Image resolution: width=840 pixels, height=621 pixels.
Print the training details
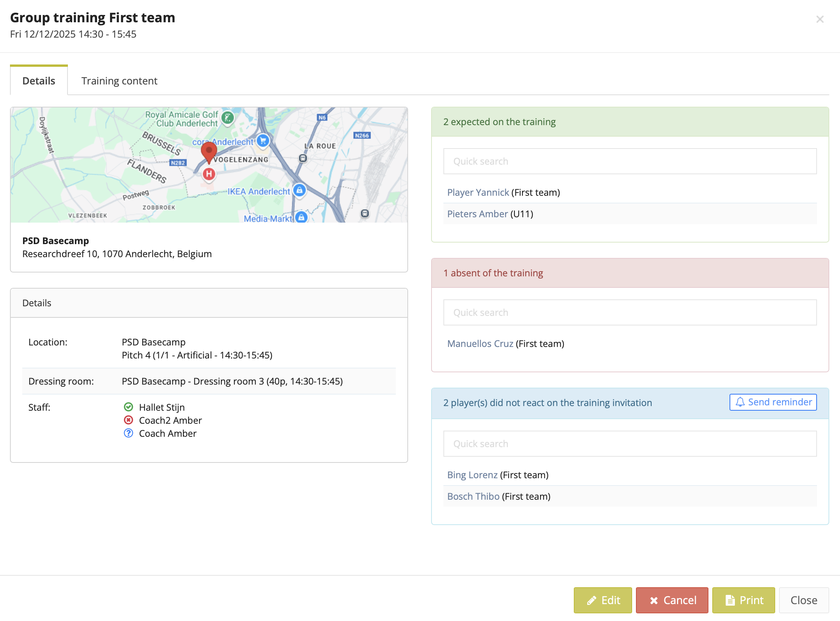point(743,600)
